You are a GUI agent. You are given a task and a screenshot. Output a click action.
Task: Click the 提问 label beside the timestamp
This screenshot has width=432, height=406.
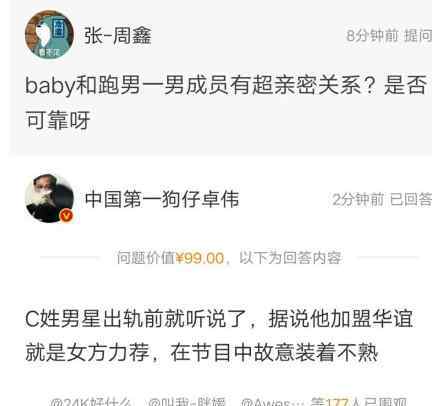[x=418, y=36]
